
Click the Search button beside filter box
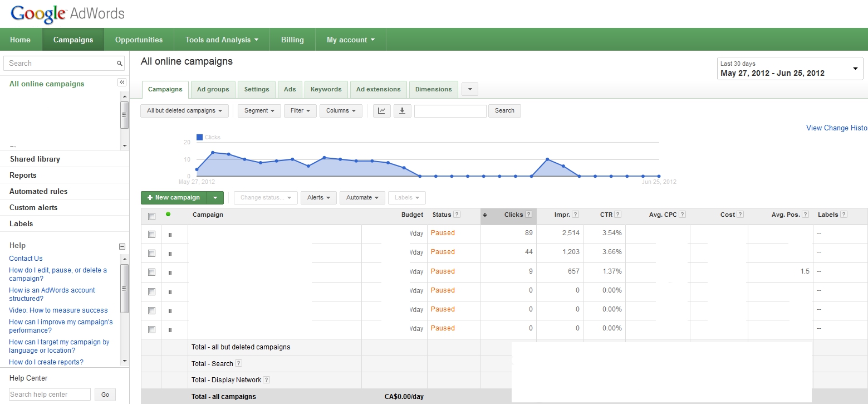[x=504, y=111]
